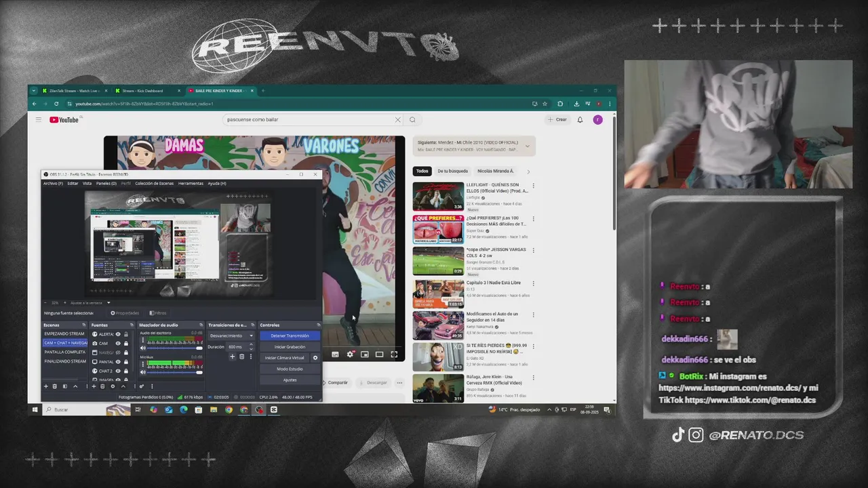868x488 pixels.
Task: Enter YouTube fullscreen mode
Action: pos(394,354)
